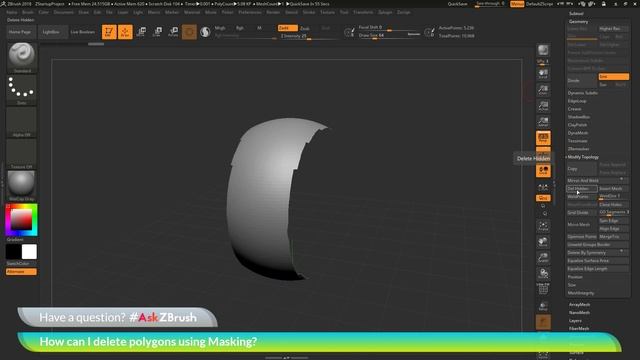Pick a color in the color picker square
The height and width of the screenshot is (360, 640).
click(x=21, y=219)
